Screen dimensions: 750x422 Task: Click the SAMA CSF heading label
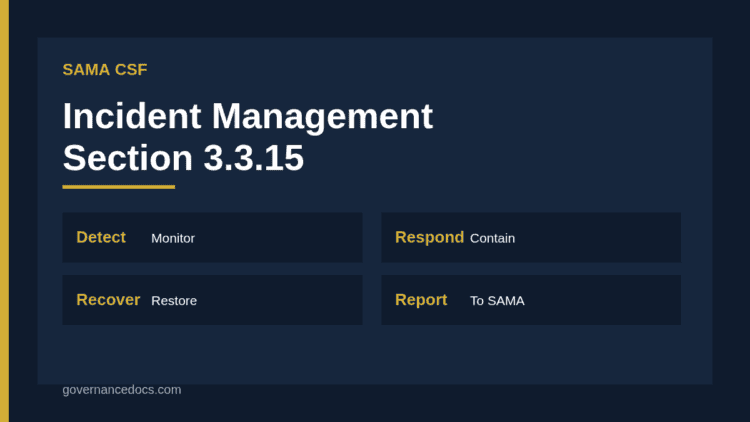[105, 70]
